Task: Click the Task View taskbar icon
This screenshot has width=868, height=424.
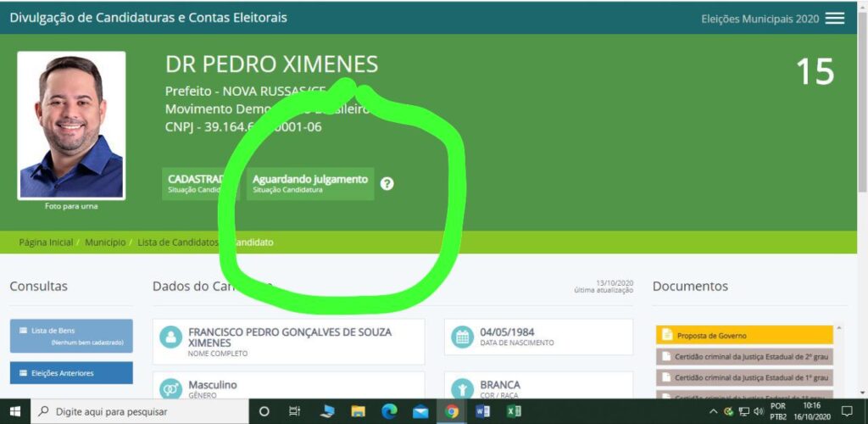Action: tap(295, 411)
